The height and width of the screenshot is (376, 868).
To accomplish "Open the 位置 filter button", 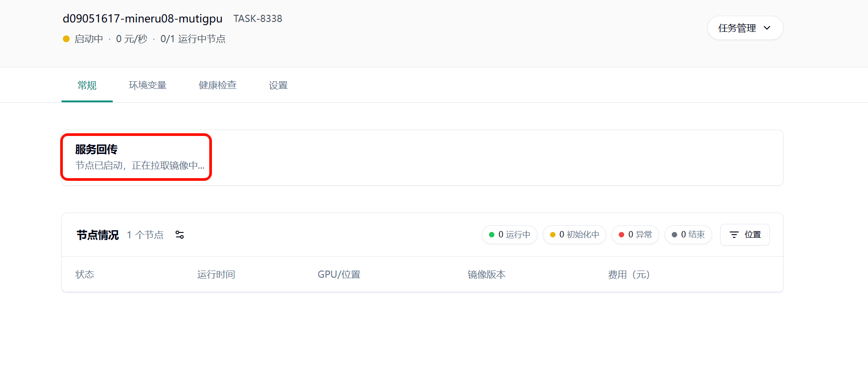I will tap(745, 235).
